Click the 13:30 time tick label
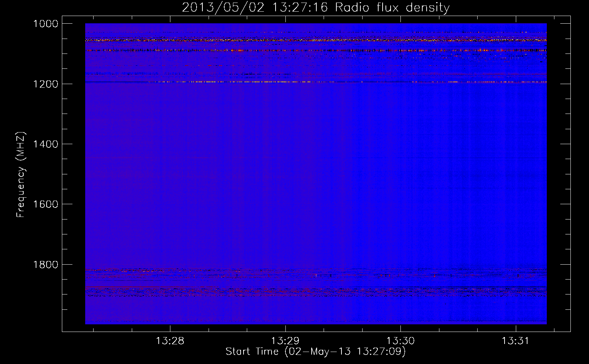The image size is (589, 364). pyautogui.click(x=400, y=341)
